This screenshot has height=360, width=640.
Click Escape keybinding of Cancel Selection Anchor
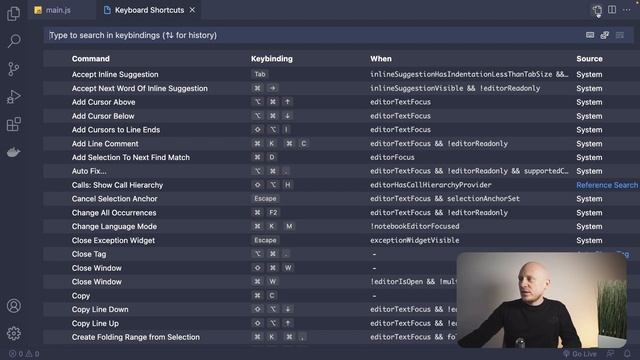pos(265,199)
